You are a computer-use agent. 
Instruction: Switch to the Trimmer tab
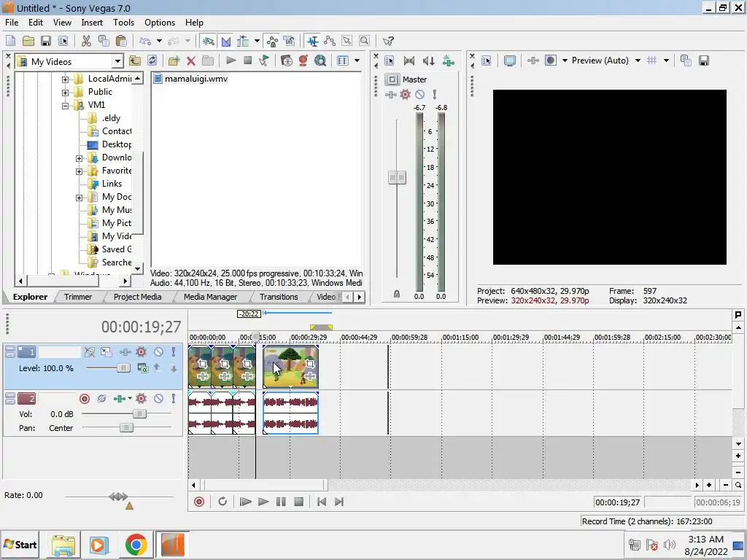[x=77, y=297]
